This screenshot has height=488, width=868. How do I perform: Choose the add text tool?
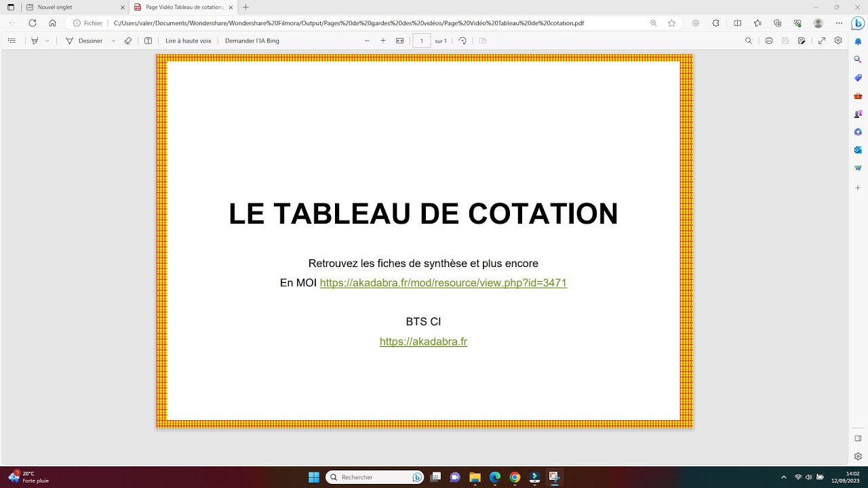click(148, 41)
